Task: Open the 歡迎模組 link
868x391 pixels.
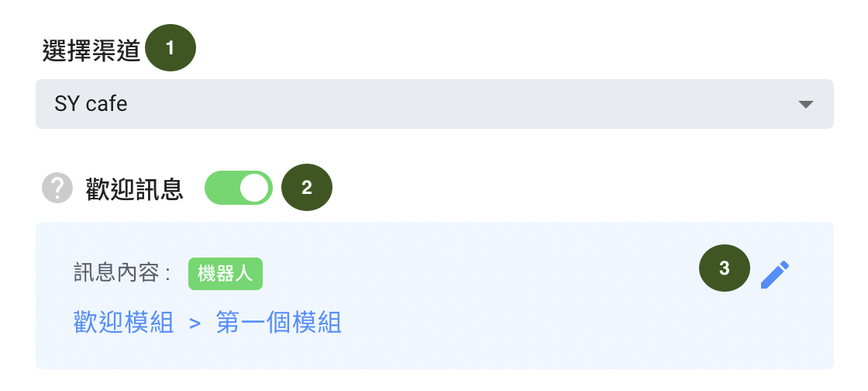Action: [123, 323]
